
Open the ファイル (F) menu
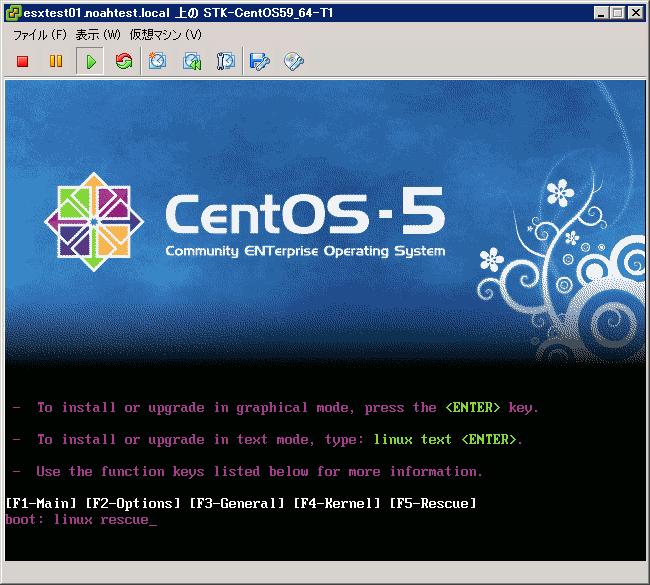40,35
